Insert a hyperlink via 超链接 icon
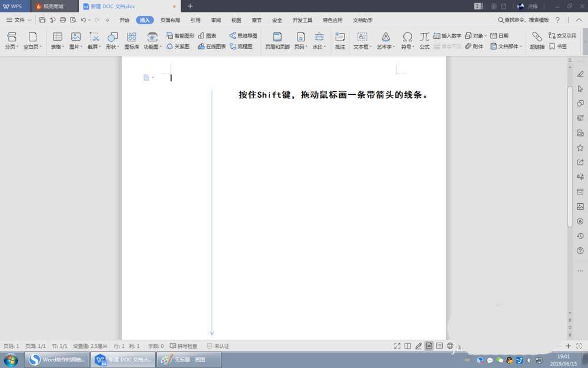 coord(536,39)
